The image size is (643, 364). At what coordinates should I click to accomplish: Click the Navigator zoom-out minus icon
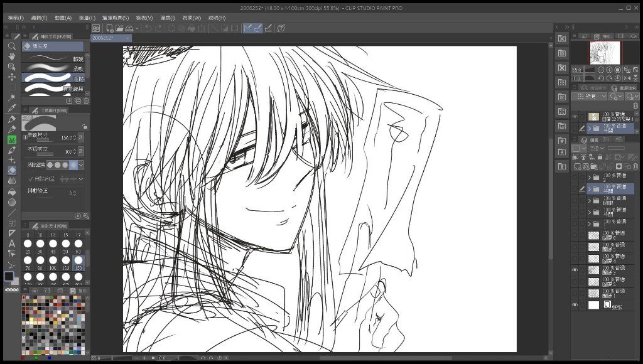point(601,70)
